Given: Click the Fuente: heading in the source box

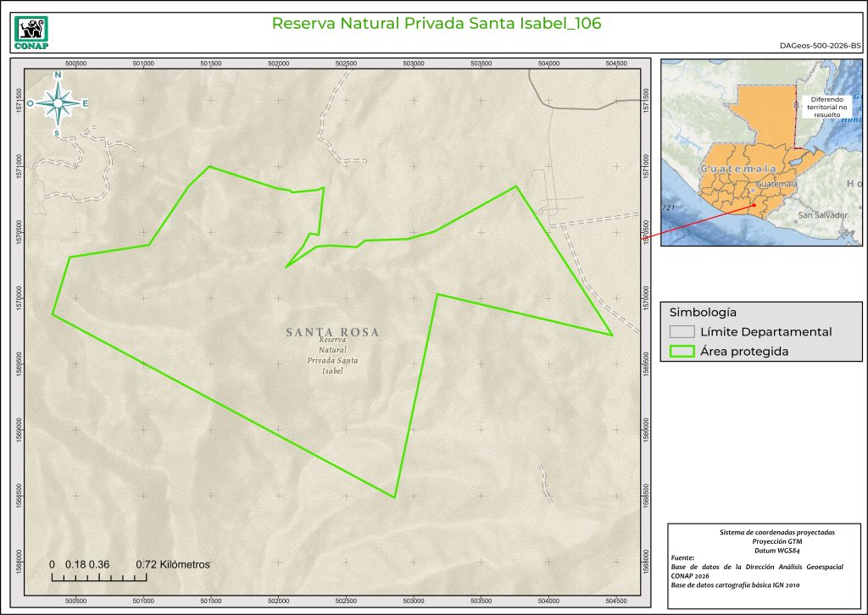Looking at the screenshot, I should point(682,558).
